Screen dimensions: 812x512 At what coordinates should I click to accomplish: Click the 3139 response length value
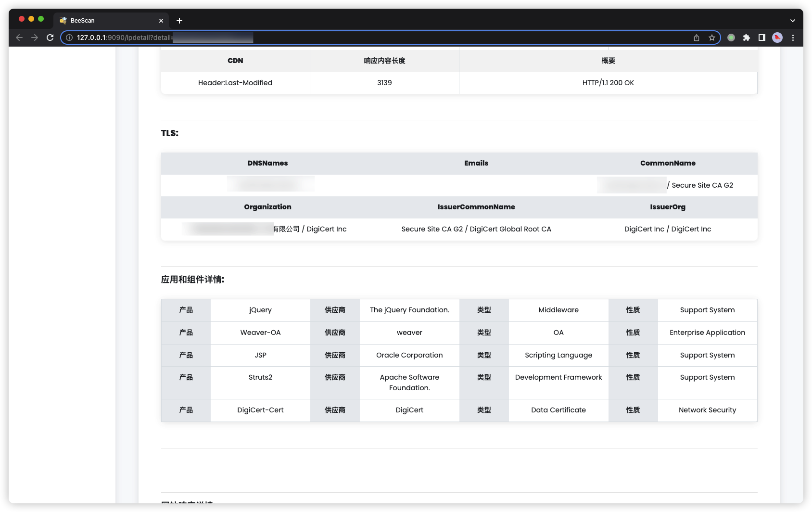pyautogui.click(x=384, y=83)
